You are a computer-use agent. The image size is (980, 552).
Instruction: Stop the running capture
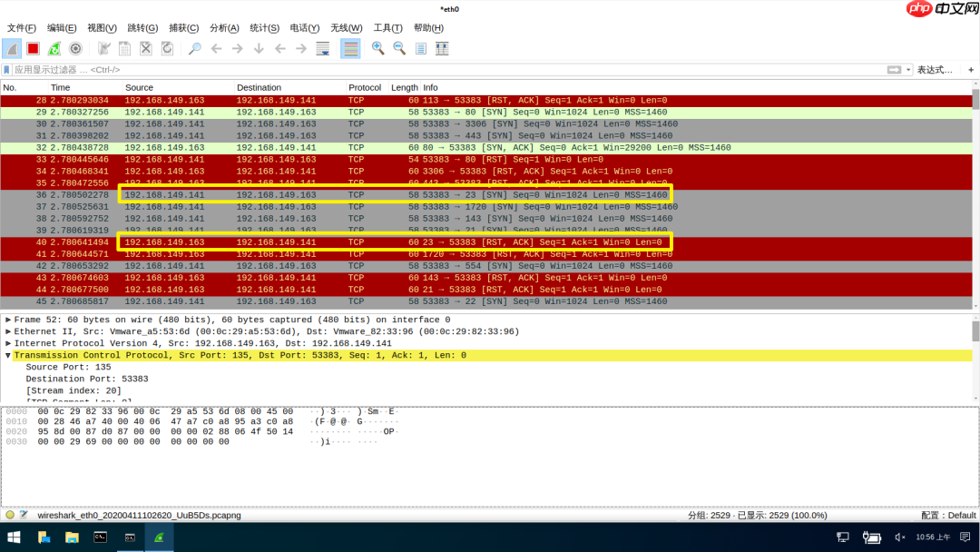33,48
